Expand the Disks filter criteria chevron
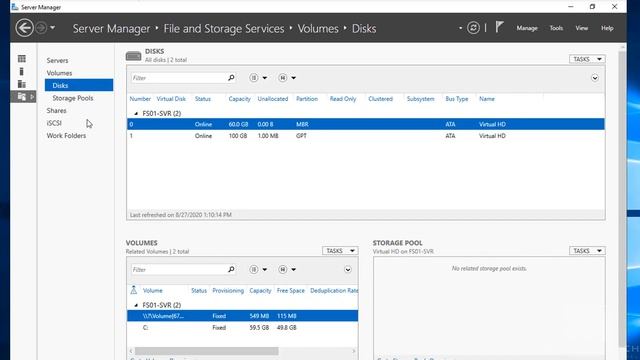Screen dimensions: 640x360 tap(595, 78)
